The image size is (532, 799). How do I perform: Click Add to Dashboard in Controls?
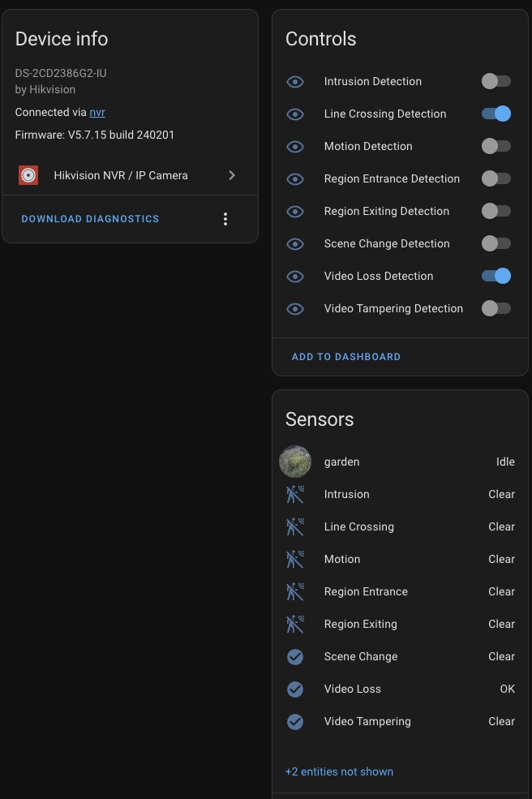click(346, 357)
